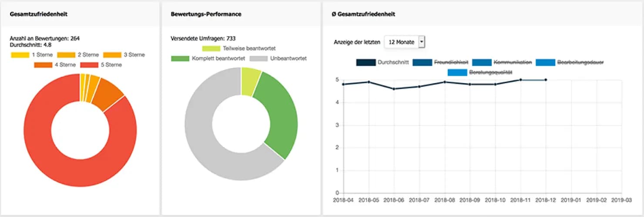644x217 pixels.
Task: Toggle the Teilweise beantwortet legend entry
Action: tap(239, 48)
